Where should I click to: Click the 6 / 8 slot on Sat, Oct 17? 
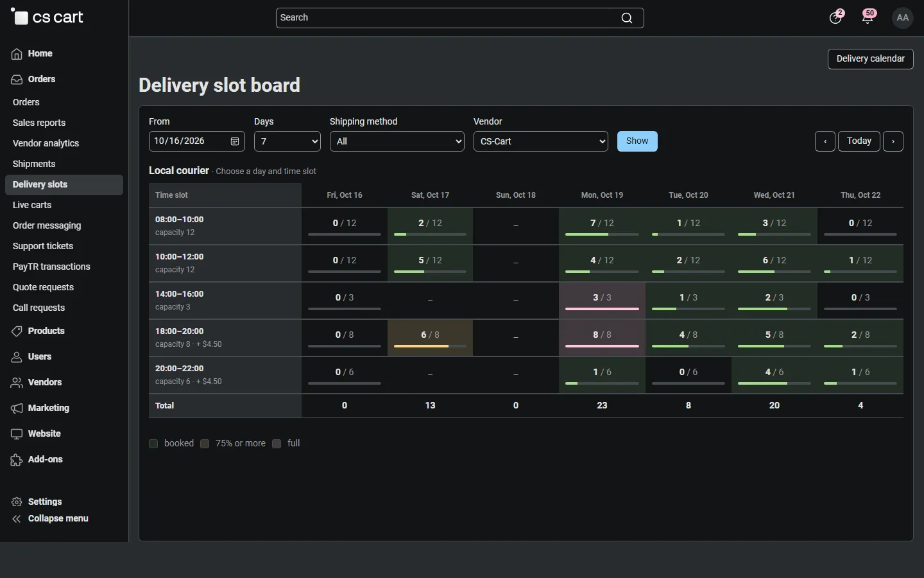(430, 338)
